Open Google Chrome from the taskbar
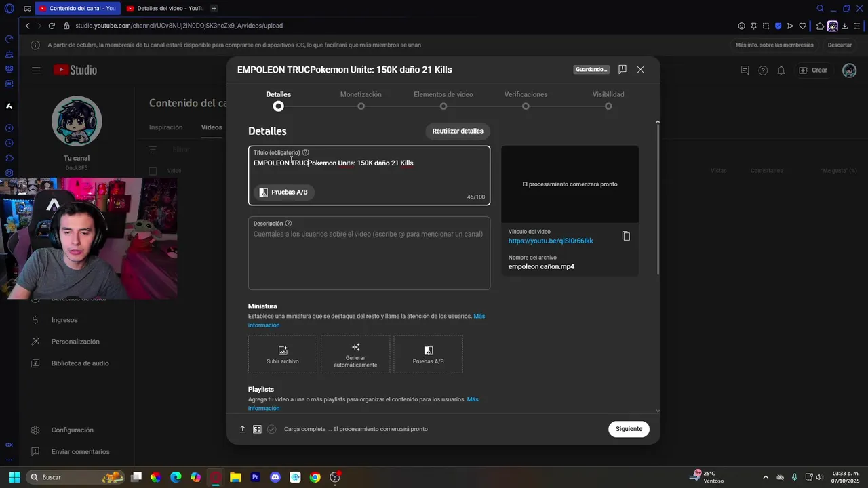 click(315, 477)
